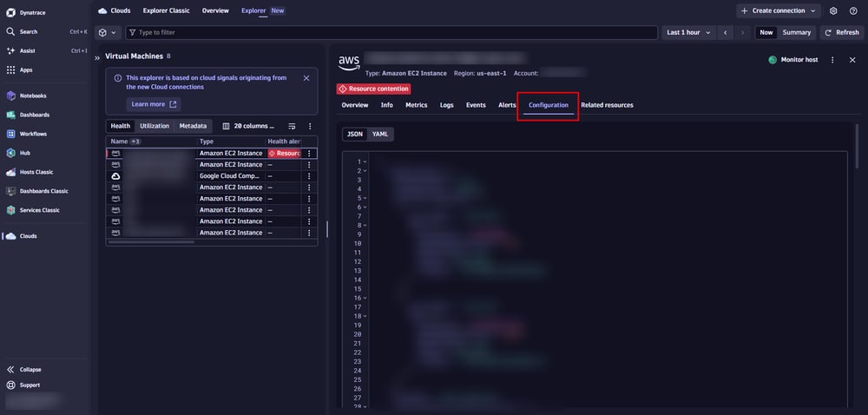Go to the previous timeframe arrow
This screenshot has height=415, width=868.
click(725, 33)
